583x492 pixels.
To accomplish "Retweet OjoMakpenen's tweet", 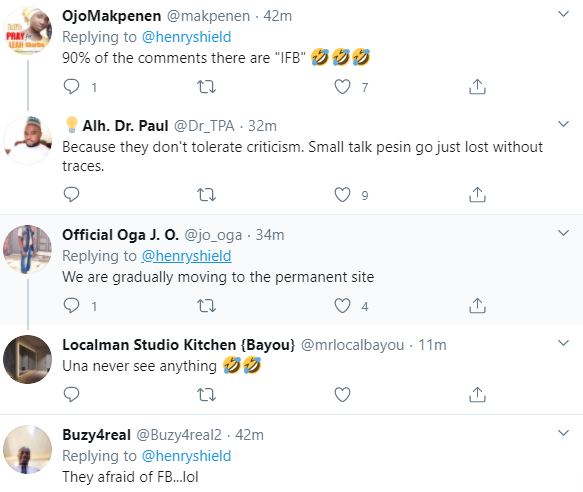I will [206, 87].
